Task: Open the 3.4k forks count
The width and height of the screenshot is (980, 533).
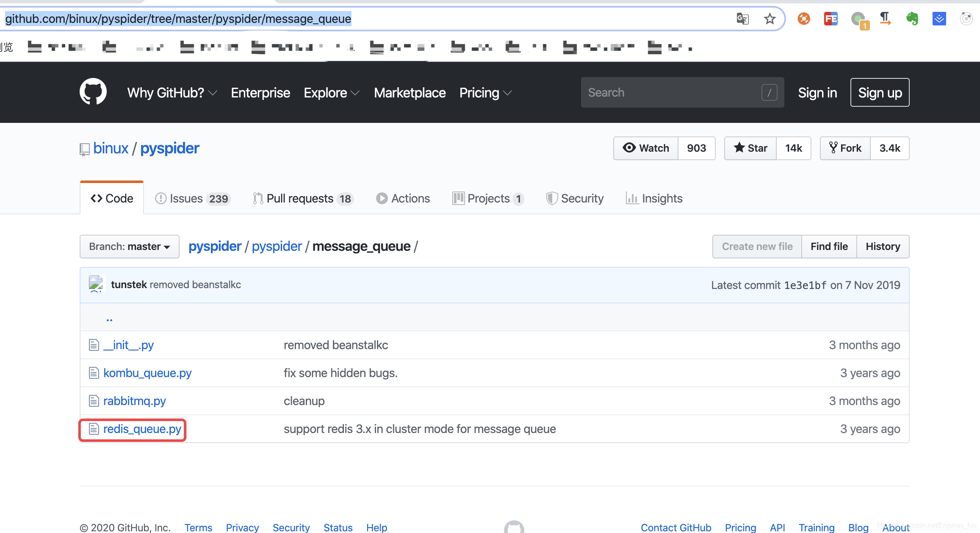Action: click(890, 148)
